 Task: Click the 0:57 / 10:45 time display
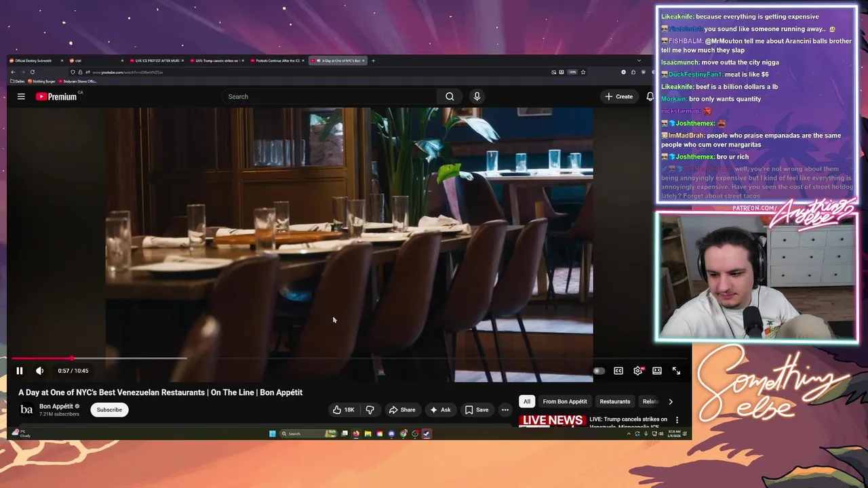pyautogui.click(x=73, y=371)
